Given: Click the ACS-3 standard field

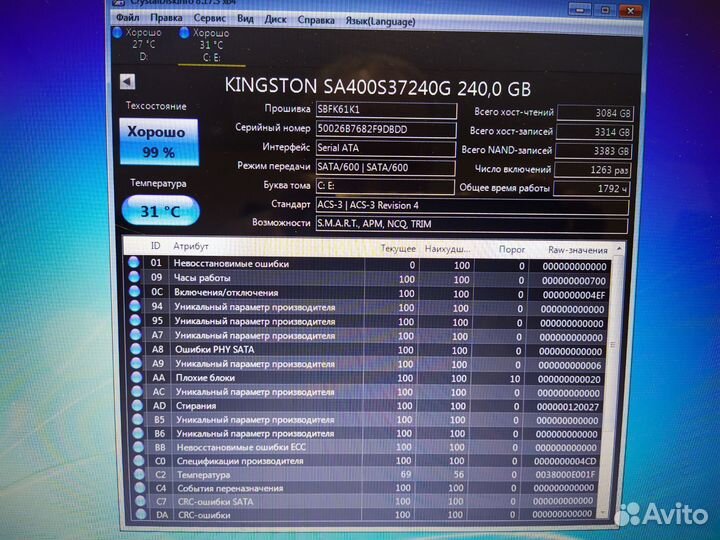Looking at the screenshot, I should click(472, 206).
